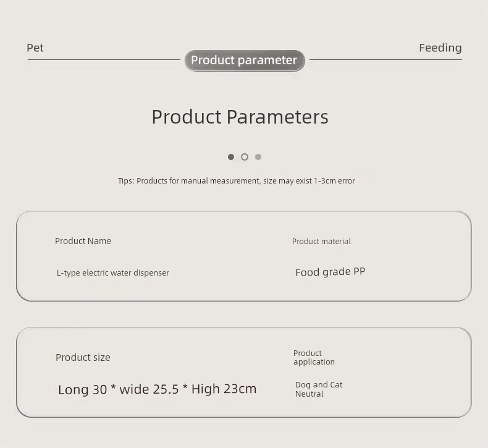Click the Product size label
488x448 pixels.
(83, 357)
